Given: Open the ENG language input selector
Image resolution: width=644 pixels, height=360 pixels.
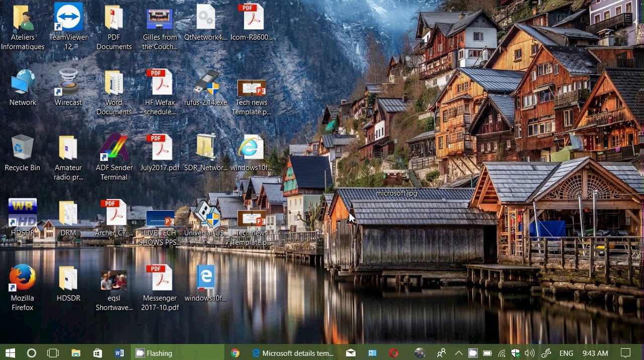Looking at the screenshot, I should click(566, 353).
